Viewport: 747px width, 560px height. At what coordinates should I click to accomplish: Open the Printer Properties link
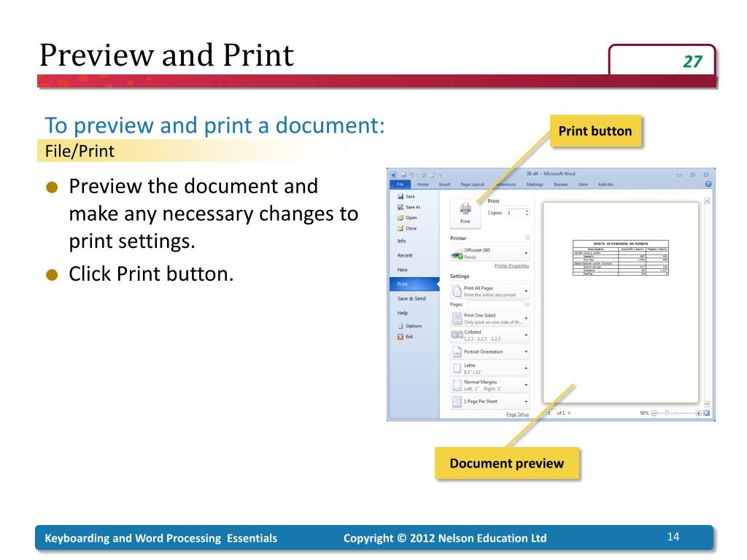(511, 265)
